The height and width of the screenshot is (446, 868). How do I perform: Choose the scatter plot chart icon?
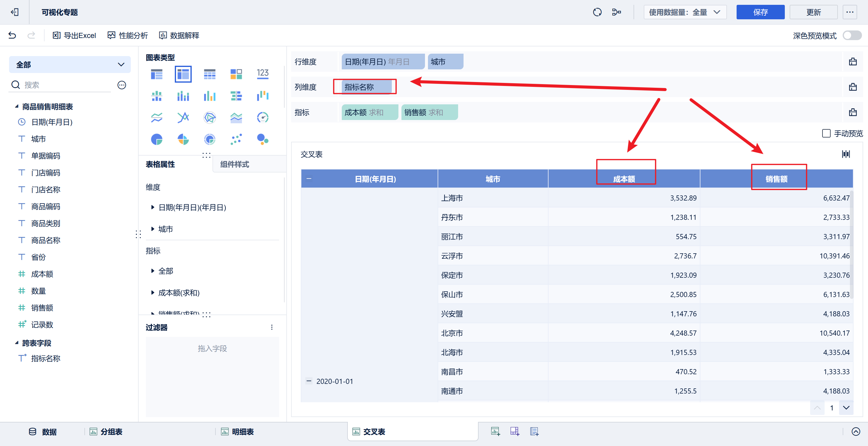236,139
